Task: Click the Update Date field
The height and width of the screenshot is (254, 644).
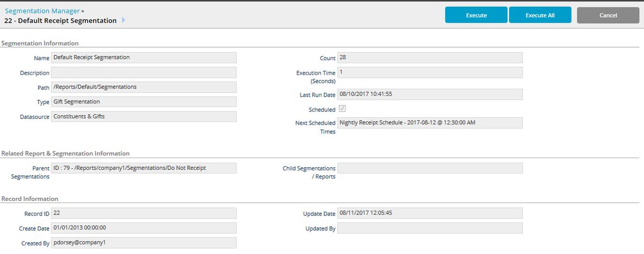Action: click(x=430, y=213)
